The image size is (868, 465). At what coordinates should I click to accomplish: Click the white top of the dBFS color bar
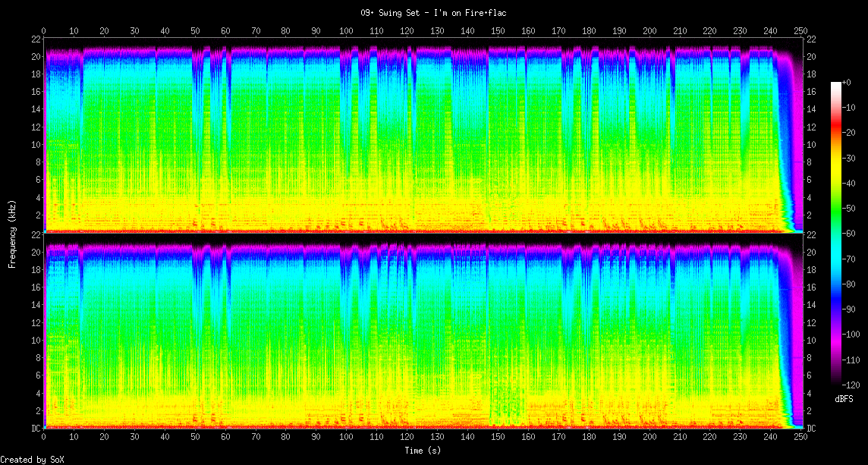[x=835, y=85]
